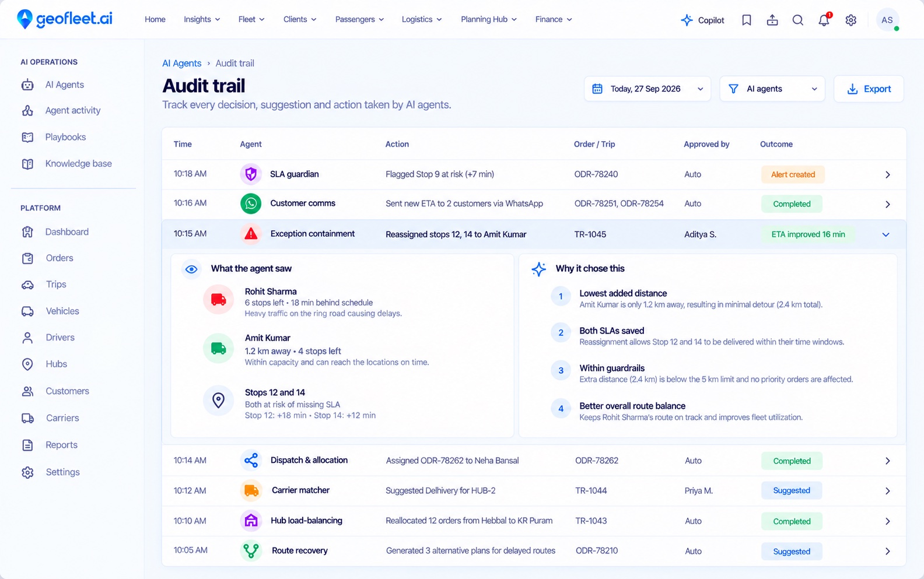Click the ETA improved 16 min badge
Viewport: 924px width, 579px height.
pos(808,234)
